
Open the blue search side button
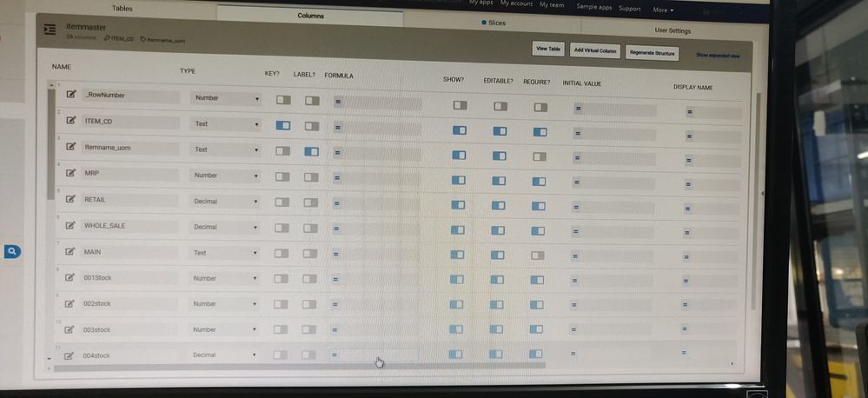coord(12,252)
